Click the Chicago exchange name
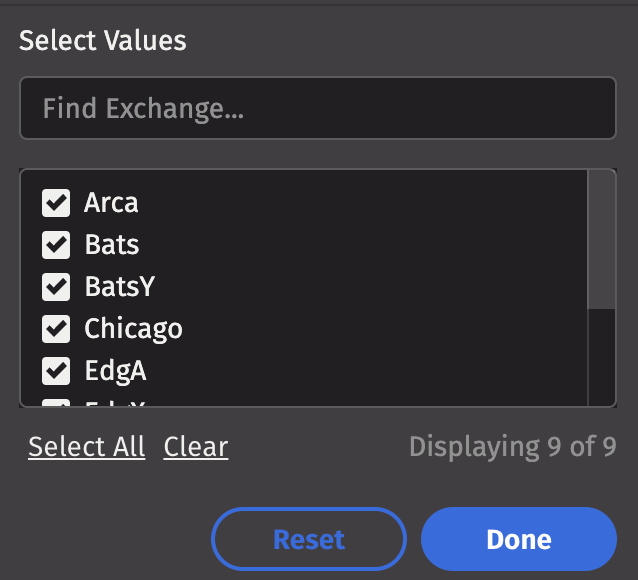 tap(133, 329)
